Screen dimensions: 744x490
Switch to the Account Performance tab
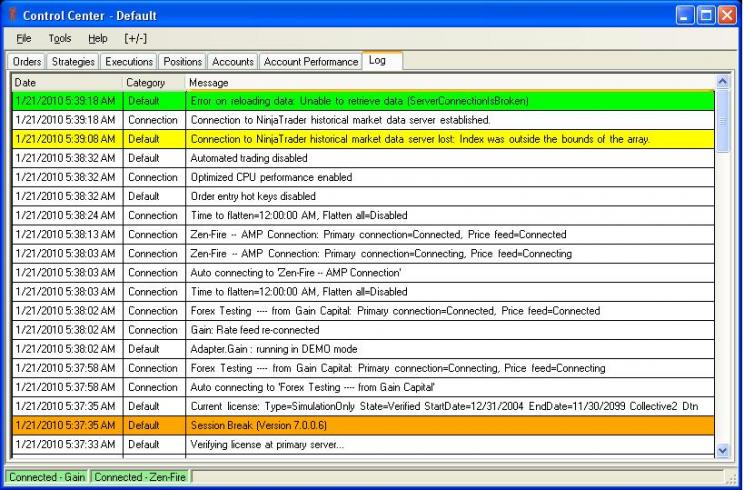click(x=311, y=62)
